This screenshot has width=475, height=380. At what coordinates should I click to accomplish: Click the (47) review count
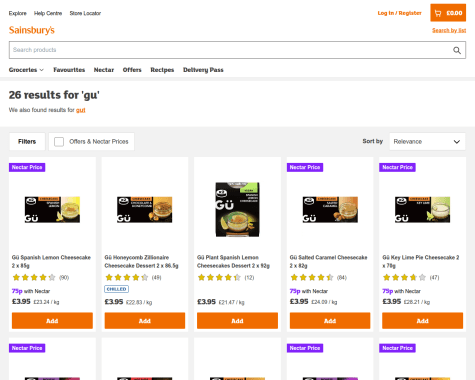pyautogui.click(x=434, y=278)
